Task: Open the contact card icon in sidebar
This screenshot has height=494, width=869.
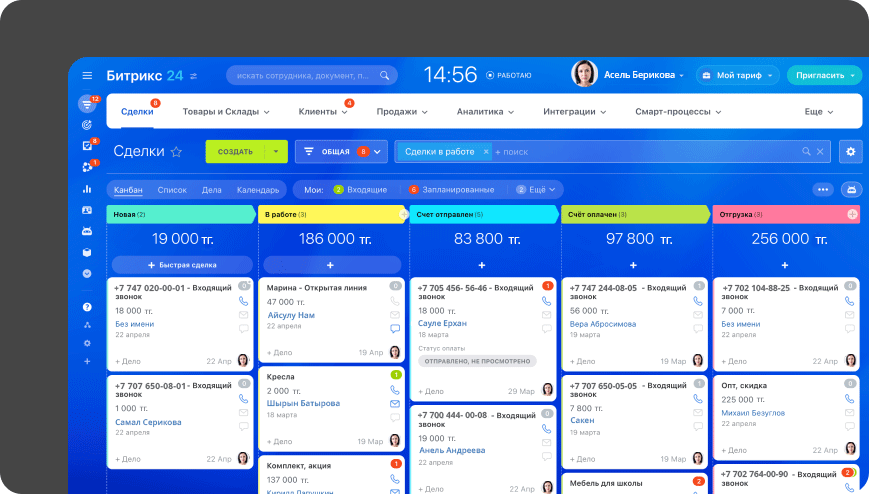Action: click(x=87, y=210)
